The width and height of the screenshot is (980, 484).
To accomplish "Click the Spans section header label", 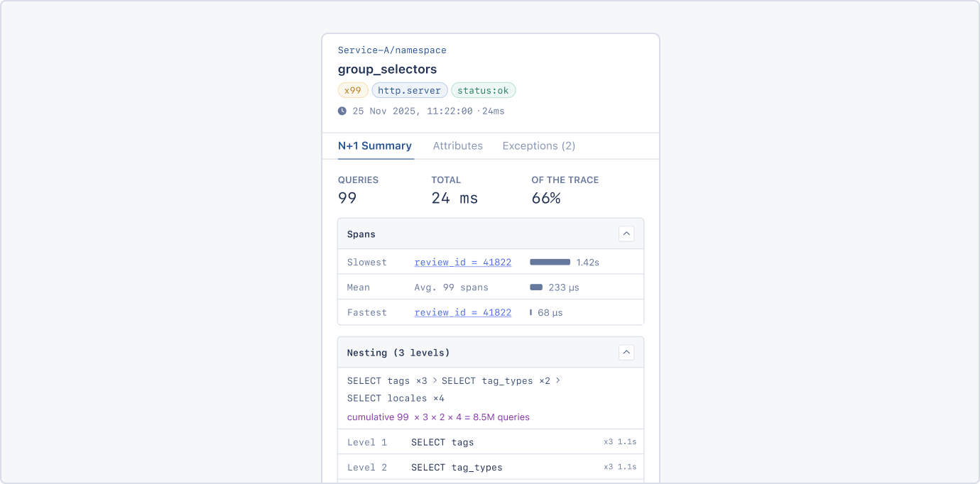I will click(361, 234).
